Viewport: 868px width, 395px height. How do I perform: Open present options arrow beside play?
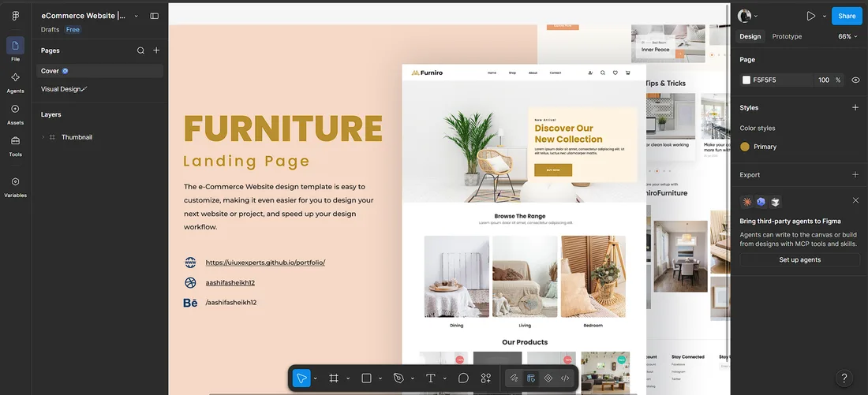[x=825, y=16]
